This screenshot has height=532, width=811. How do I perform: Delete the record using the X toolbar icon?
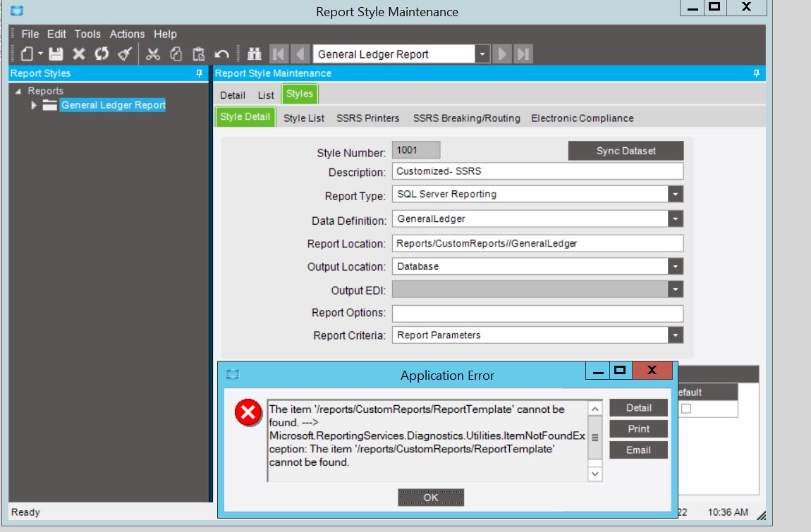[78, 54]
